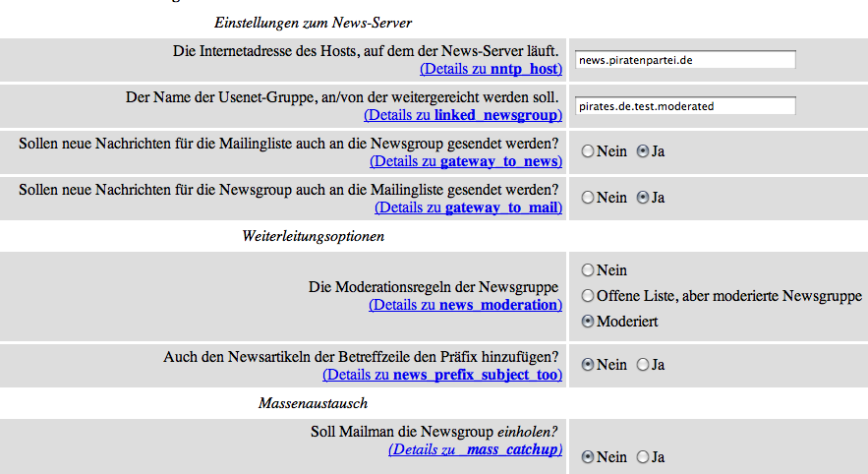Open the Details zu gateway_to_mail link
This screenshot has width=868, height=474.
coord(468,207)
